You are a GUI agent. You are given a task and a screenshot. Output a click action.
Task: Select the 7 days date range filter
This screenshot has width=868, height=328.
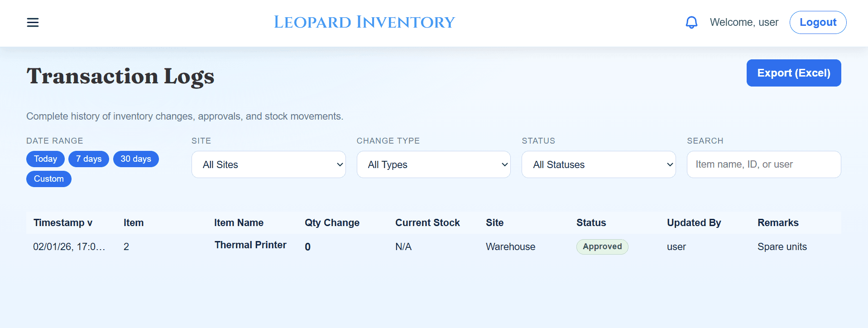coord(88,159)
